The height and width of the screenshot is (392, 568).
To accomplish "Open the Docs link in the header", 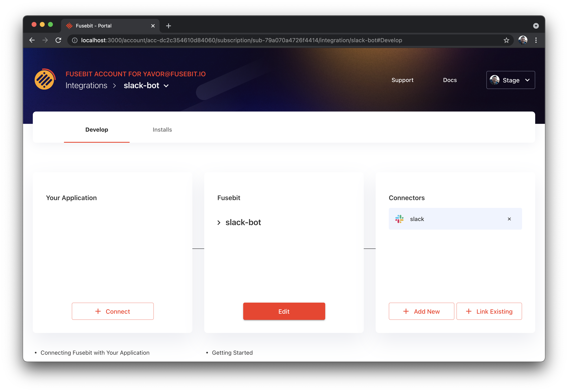I will pos(450,80).
